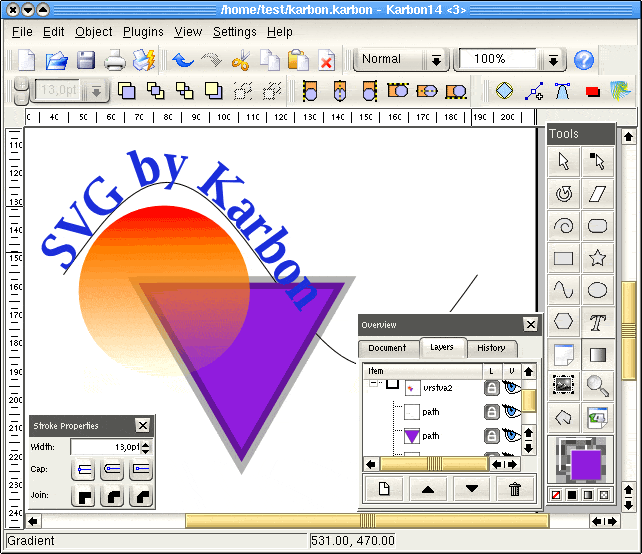Raise the selected layer up

428,489
